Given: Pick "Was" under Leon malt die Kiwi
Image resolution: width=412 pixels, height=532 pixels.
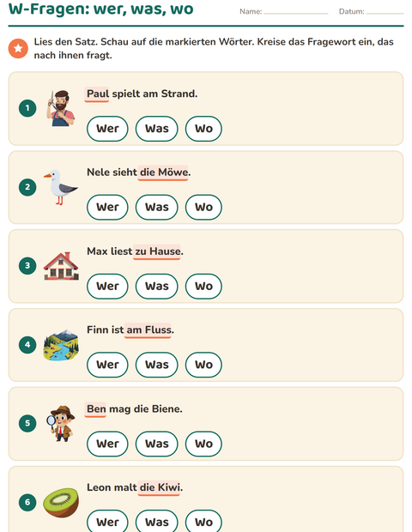Looking at the screenshot, I should 157,522.
